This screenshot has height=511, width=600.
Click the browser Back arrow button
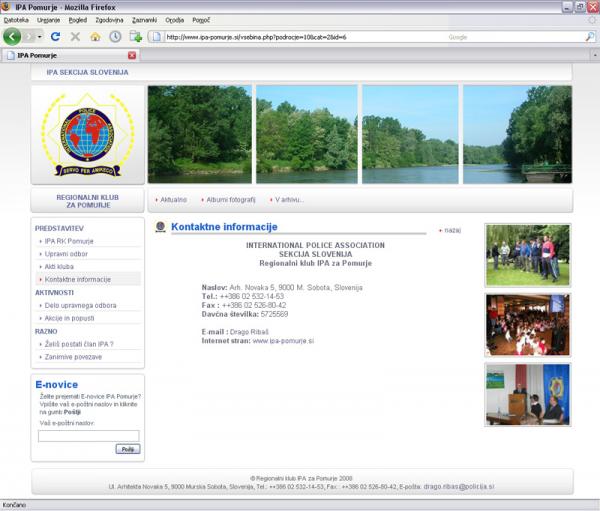(x=12, y=36)
